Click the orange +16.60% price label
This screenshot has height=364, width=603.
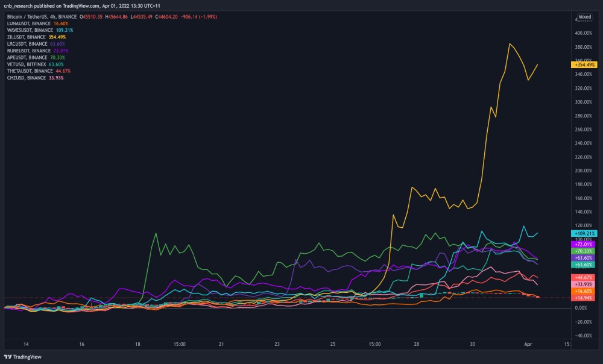(x=584, y=291)
